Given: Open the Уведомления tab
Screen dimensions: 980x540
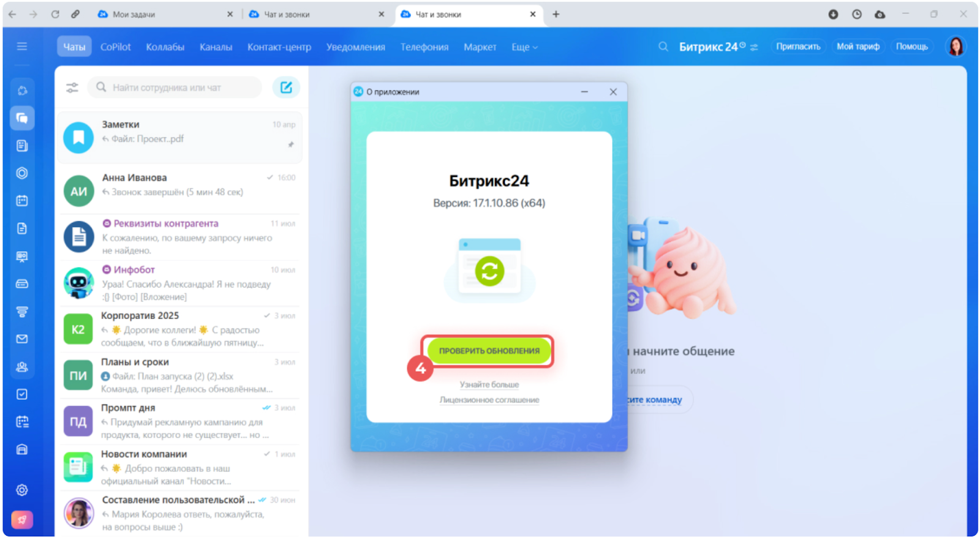Looking at the screenshot, I should click(355, 47).
